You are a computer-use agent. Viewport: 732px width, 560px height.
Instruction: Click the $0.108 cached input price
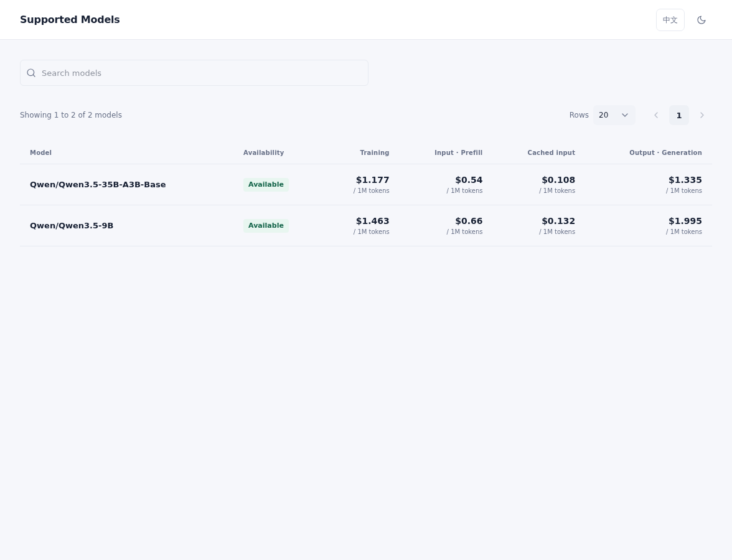pyautogui.click(x=558, y=180)
